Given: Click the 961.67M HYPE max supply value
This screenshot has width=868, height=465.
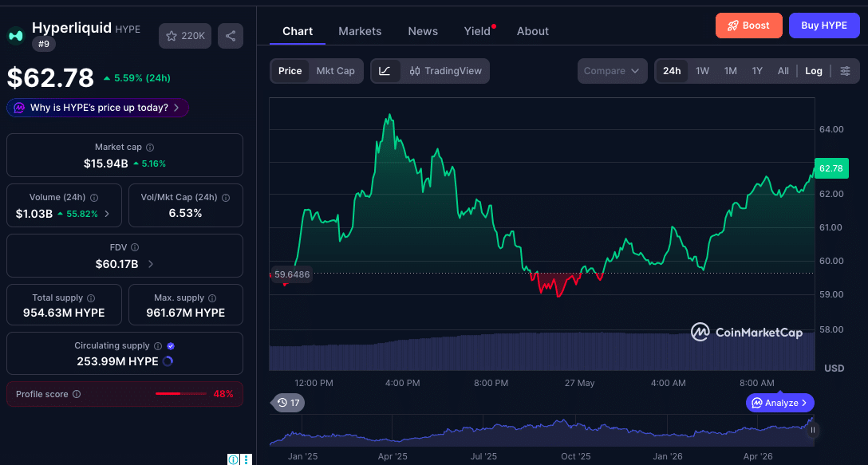Looking at the screenshot, I should point(185,313).
